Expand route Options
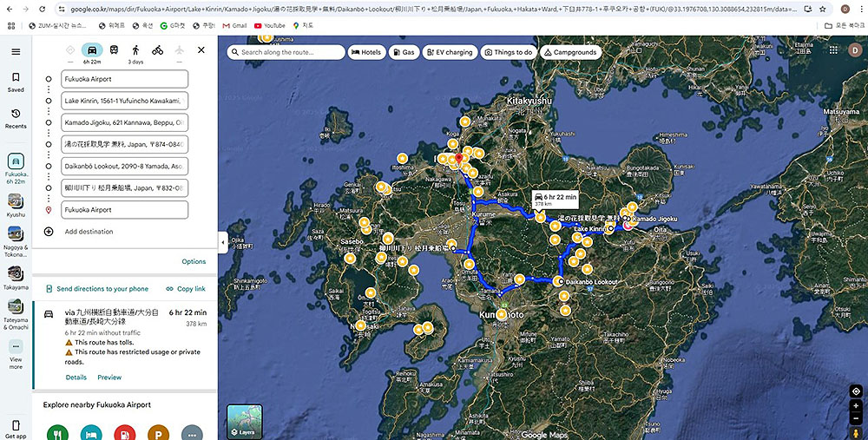Image resolution: width=868 pixels, height=440 pixels. tap(194, 261)
